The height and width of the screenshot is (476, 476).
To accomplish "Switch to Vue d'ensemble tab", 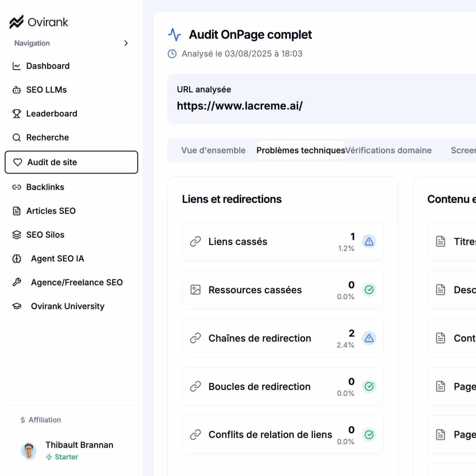I will (x=213, y=150).
